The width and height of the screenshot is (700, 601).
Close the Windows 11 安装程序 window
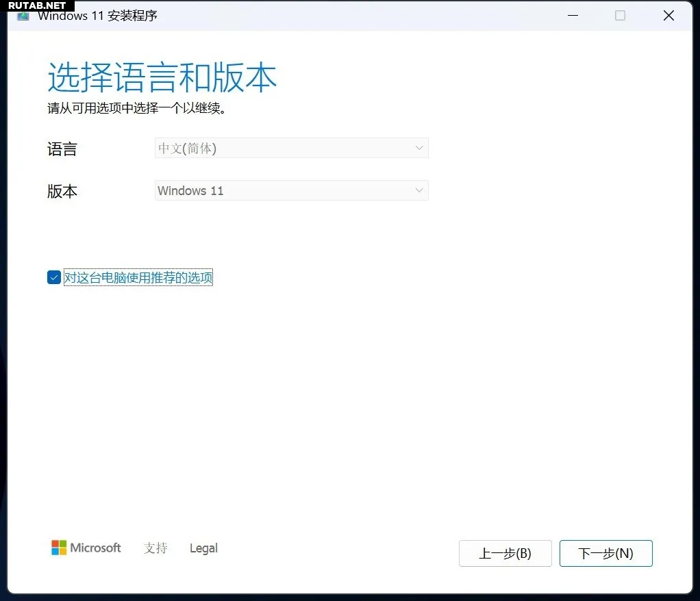(x=668, y=15)
